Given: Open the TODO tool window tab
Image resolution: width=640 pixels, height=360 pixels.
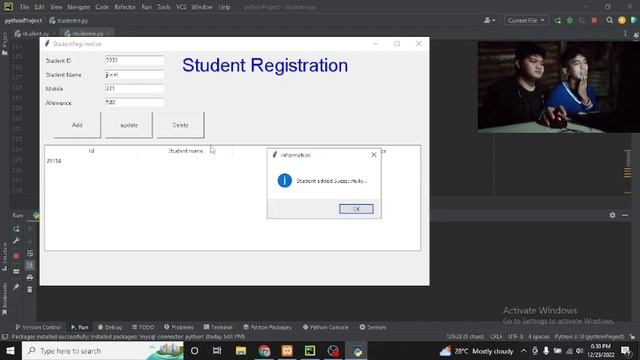Looking at the screenshot, I should [x=143, y=327].
